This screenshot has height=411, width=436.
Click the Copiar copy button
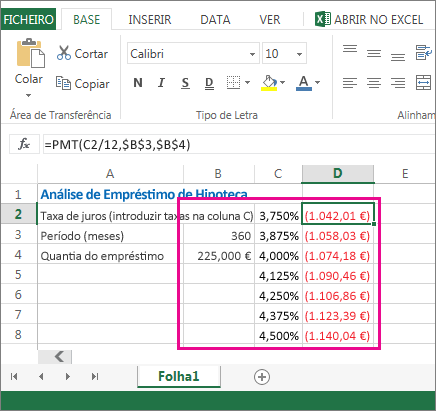82,84
